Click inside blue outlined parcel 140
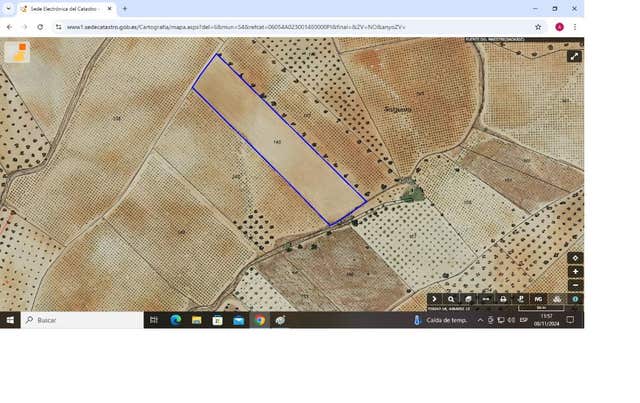The image size is (640, 403). [278, 142]
